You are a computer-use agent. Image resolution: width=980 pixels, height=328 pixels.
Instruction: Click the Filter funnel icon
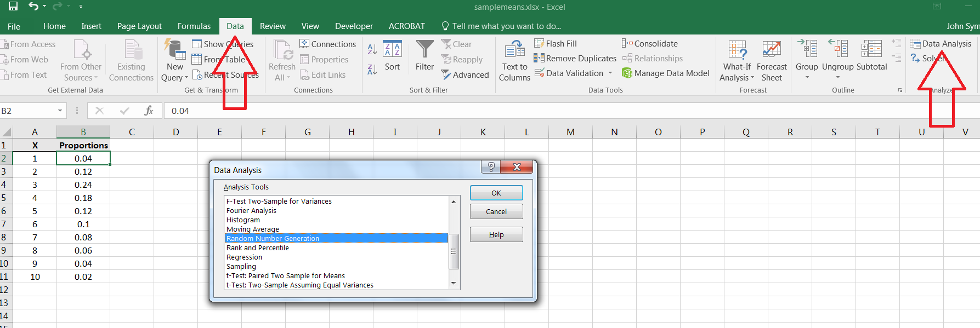424,50
